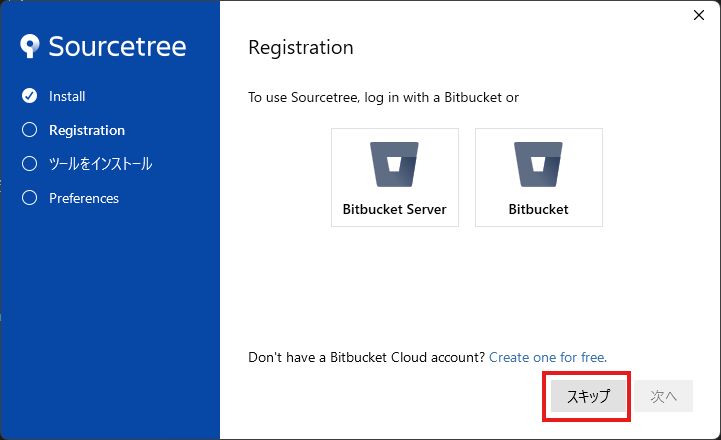Viewport: 721px width, 440px height.
Task: Click the Install step checkmark icon
Action: 29,96
